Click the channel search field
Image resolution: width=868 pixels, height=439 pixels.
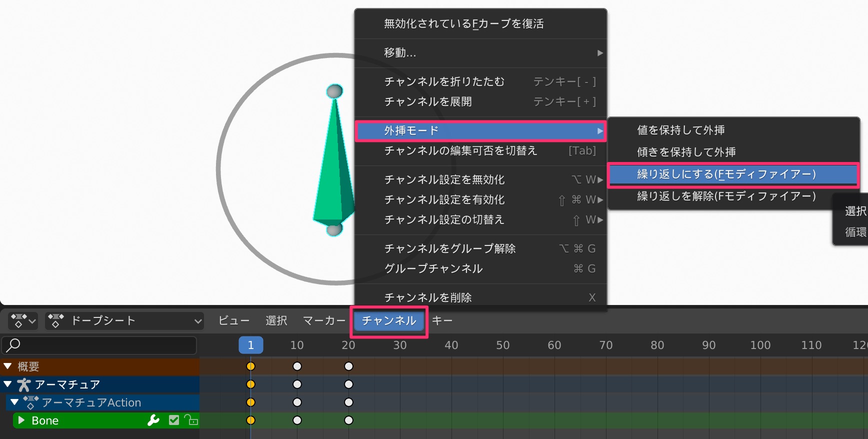point(99,345)
